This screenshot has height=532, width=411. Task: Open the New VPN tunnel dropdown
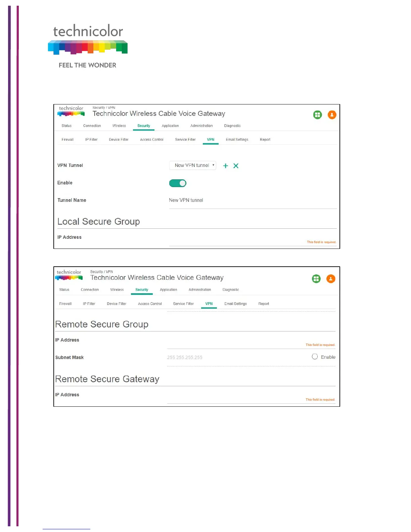click(193, 165)
